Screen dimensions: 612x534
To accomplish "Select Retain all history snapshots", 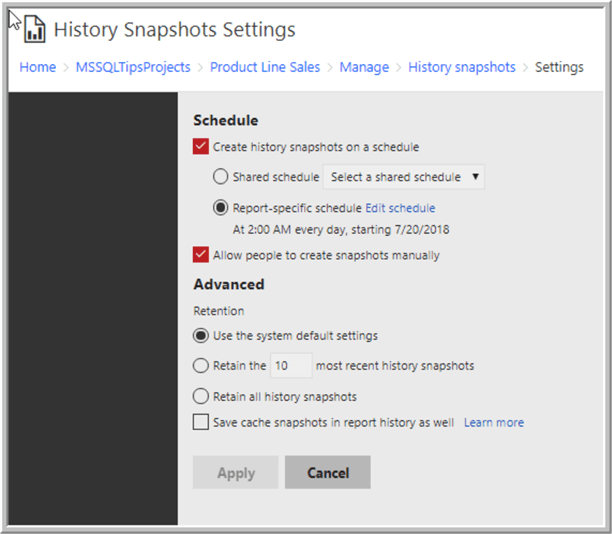I will pos(201,396).
